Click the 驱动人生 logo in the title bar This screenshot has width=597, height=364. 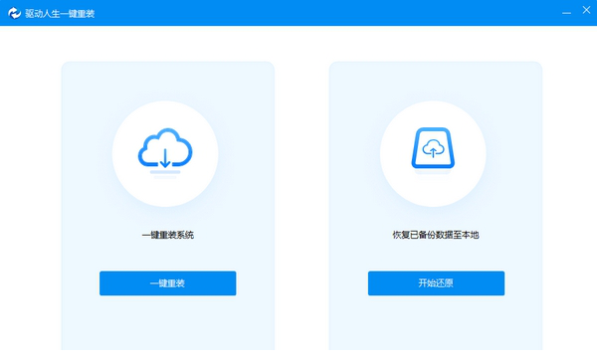(15, 13)
